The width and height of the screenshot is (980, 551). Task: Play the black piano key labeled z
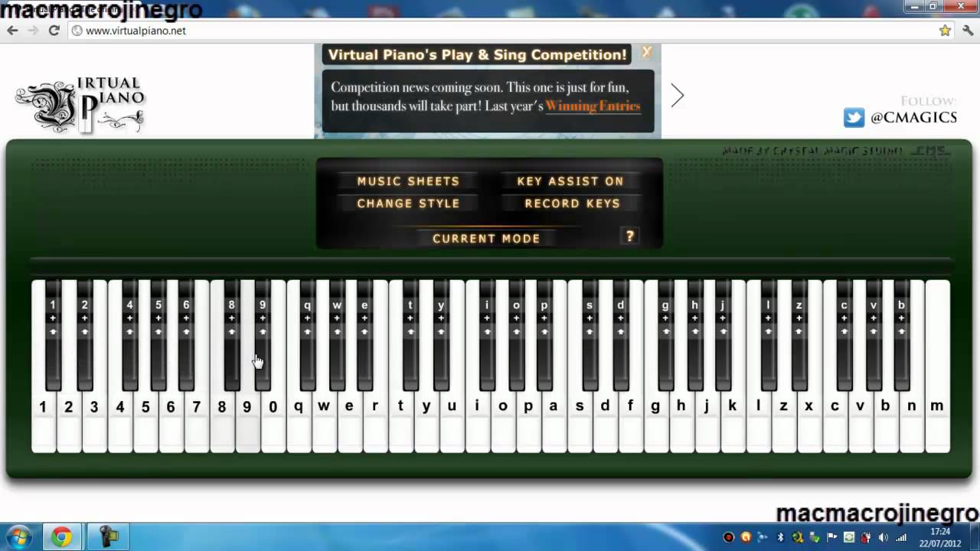point(799,335)
